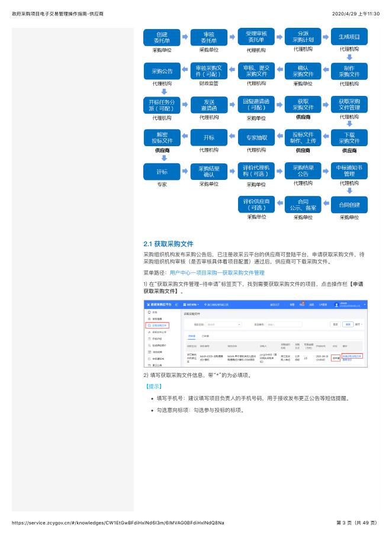The image size is (392, 554).
Task: Open the 项目区划 dropdown in embedded screenshot
Action: click(x=223, y=324)
